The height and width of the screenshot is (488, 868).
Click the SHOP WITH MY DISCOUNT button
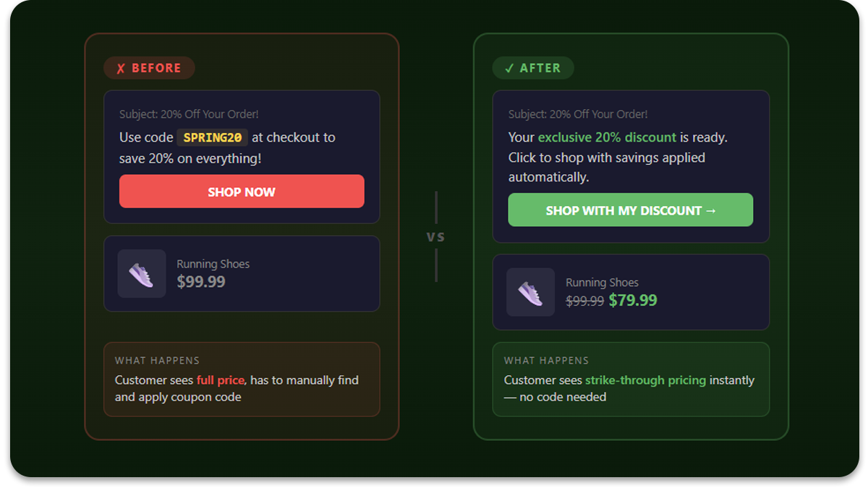pos(630,210)
